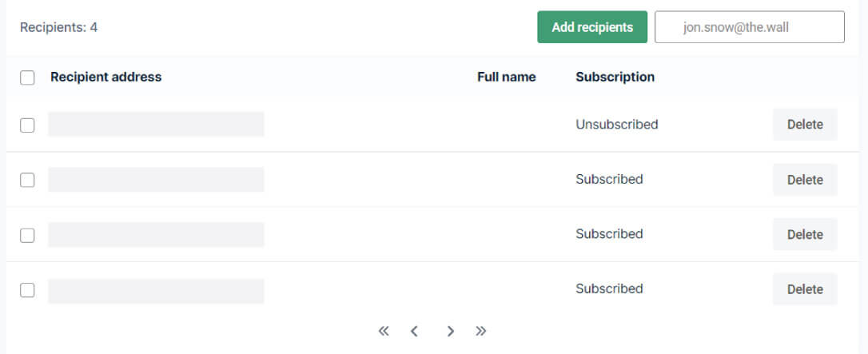Delete the Unsubscribed recipient

(x=805, y=125)
